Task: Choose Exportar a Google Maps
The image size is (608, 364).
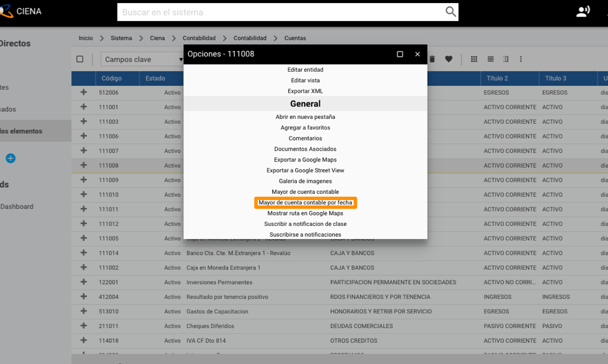Action: tap(305, 160)
